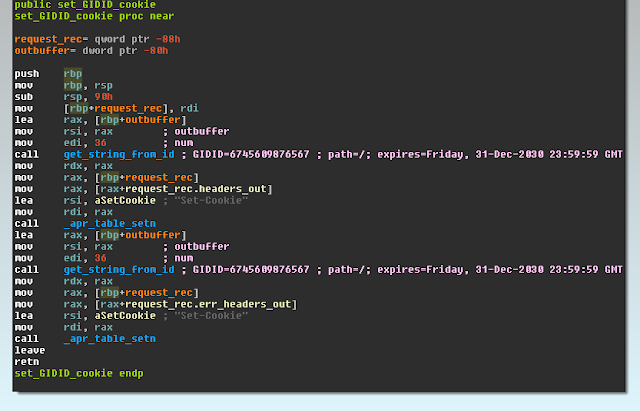Viewport: 640px width, 411px height.
Task: Select the rsp operand in "mov rbp, rsp"
Action: 103,85
